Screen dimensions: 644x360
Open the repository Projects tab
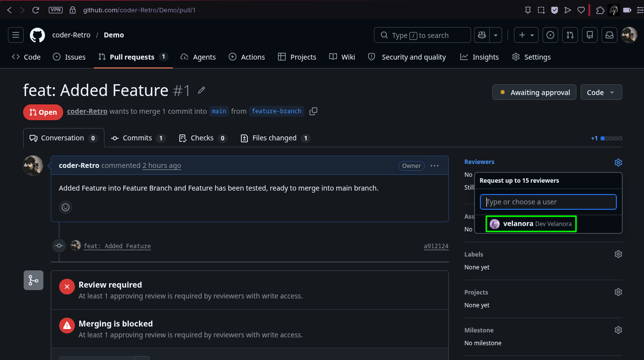pyautogui.click(x=297, y=57)
